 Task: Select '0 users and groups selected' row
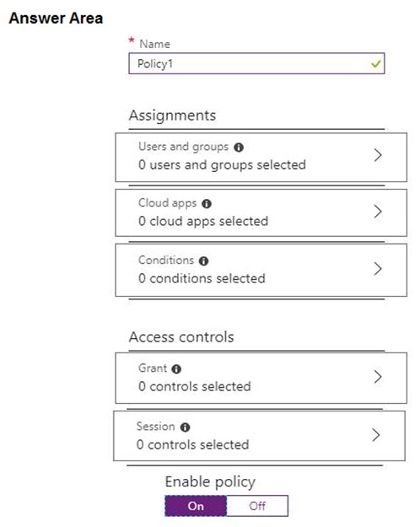261,158
